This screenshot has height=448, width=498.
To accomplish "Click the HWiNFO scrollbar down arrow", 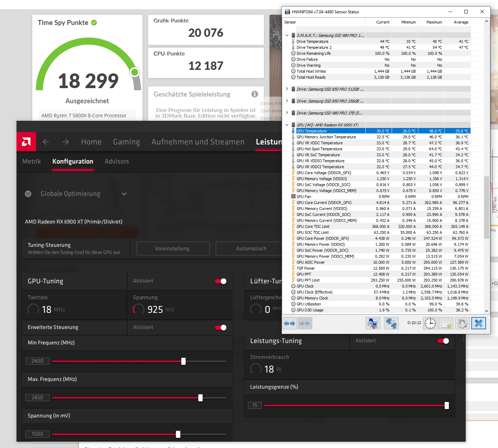I will point(486,311).
